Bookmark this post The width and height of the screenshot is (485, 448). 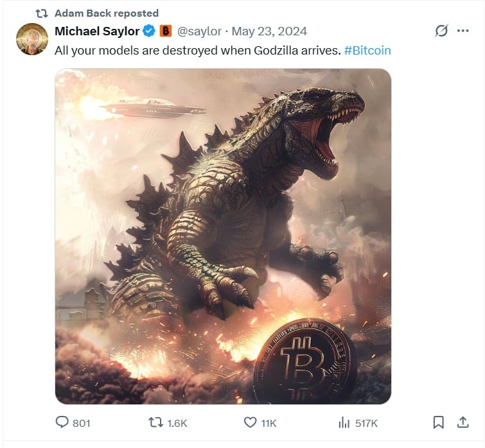(x=438, y=422)
